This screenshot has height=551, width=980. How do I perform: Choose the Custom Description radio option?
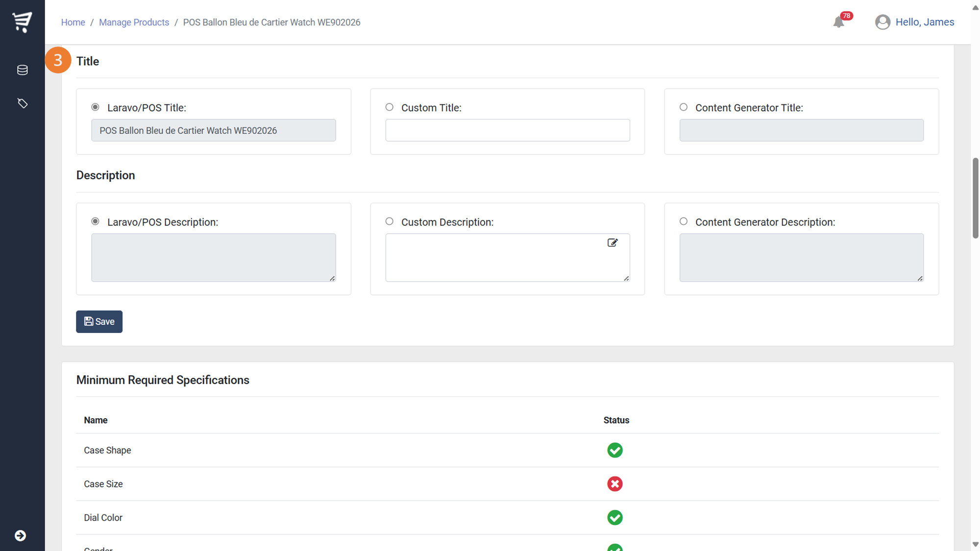pyautogui.click(x=390, y=221)
